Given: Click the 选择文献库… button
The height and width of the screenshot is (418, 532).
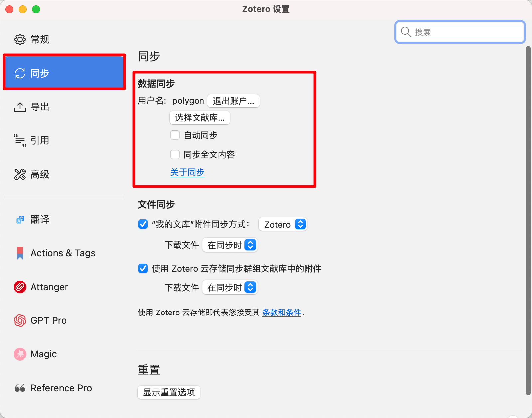Looking at the screenshot, I should 200,118.
